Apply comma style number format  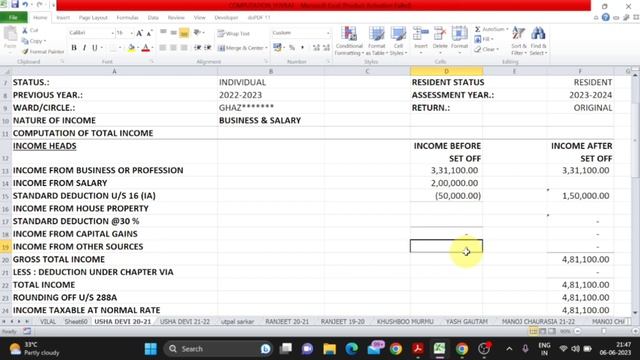pyautogui.click(x=302, y=48)
